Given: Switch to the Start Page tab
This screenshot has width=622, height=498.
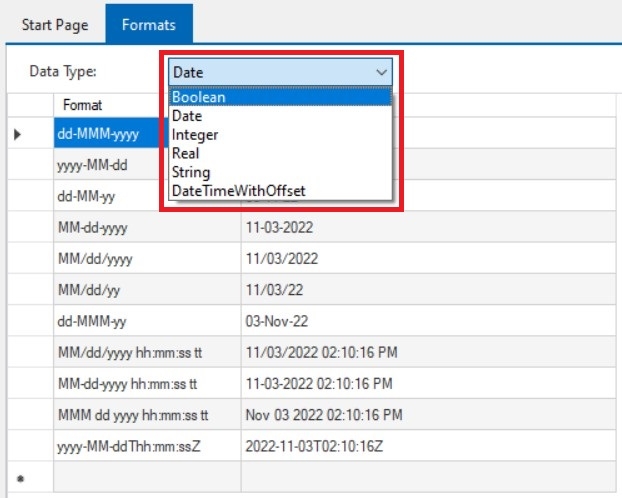Looking at the screenshot, I should coord(55,25).
